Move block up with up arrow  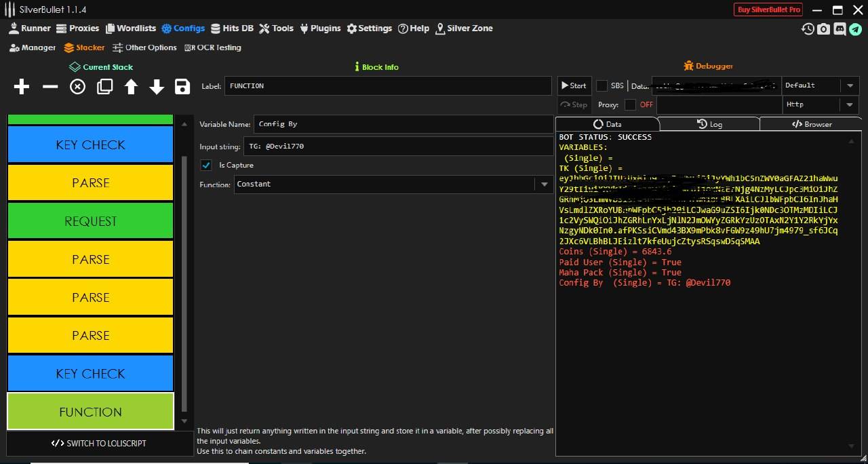coord(131,87)
